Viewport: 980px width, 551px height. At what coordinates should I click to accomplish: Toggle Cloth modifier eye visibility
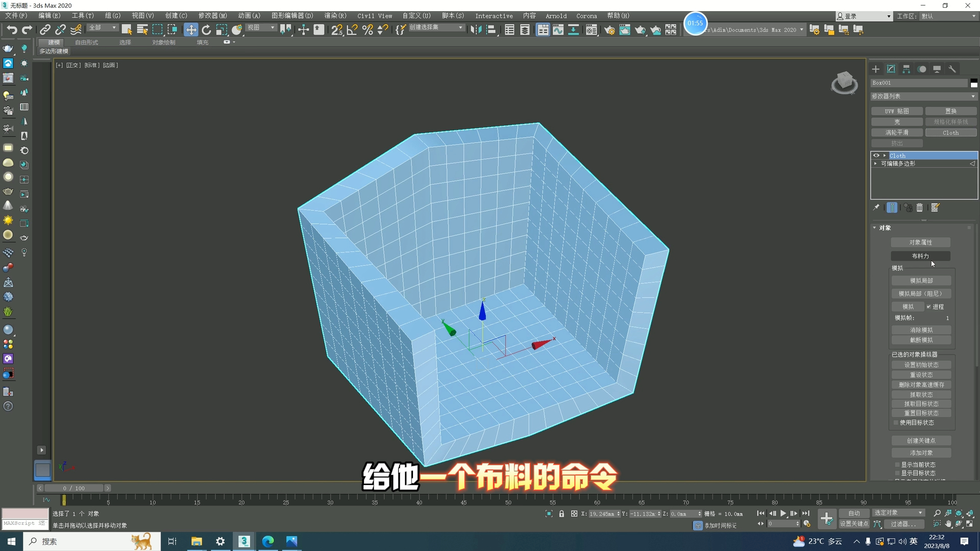876,156
